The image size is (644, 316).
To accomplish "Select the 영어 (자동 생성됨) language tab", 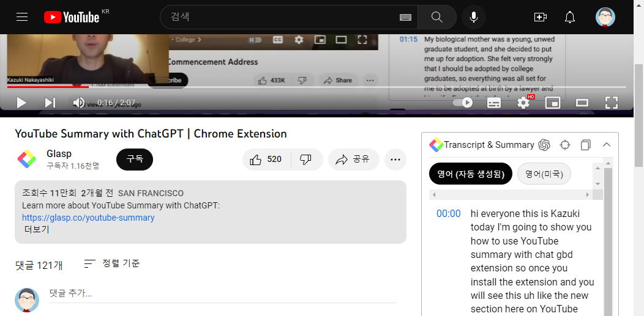I will [x=471, y=174].
